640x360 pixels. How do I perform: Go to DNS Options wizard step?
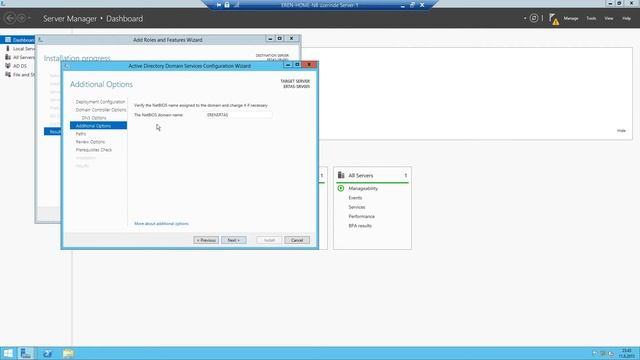tap(94, 118)
